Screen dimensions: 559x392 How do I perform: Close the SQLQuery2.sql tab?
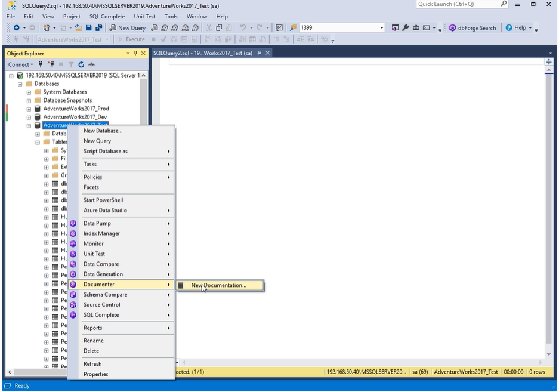coord(267,53)
